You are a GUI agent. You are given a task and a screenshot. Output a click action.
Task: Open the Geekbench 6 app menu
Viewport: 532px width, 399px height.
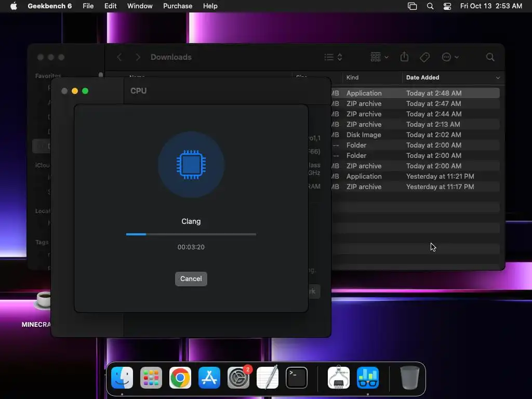[x=49, y=6]
